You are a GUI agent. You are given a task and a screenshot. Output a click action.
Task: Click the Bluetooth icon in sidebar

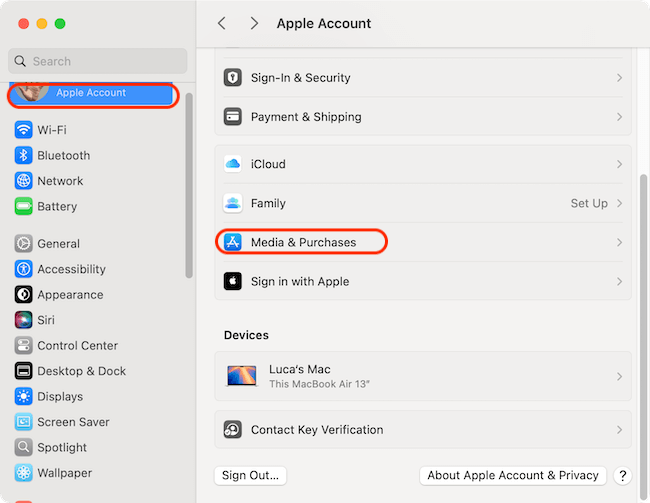tap(24, 156)
